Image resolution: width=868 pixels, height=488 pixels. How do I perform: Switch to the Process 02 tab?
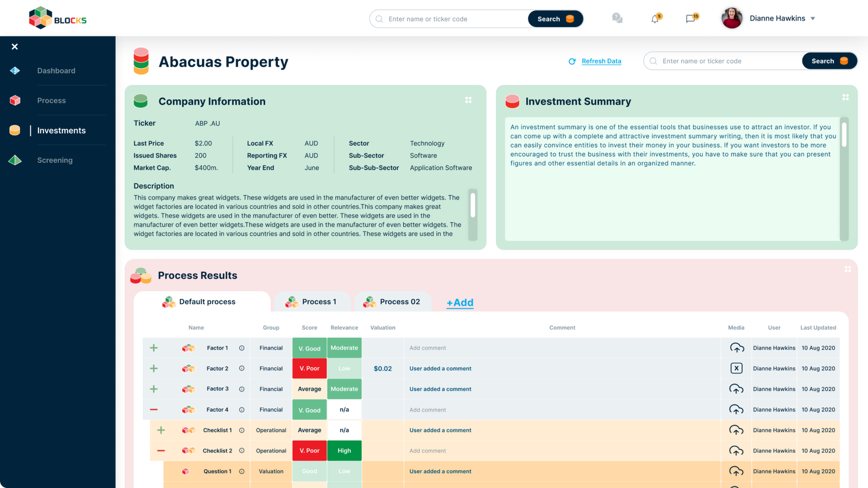tap(393, 301)
